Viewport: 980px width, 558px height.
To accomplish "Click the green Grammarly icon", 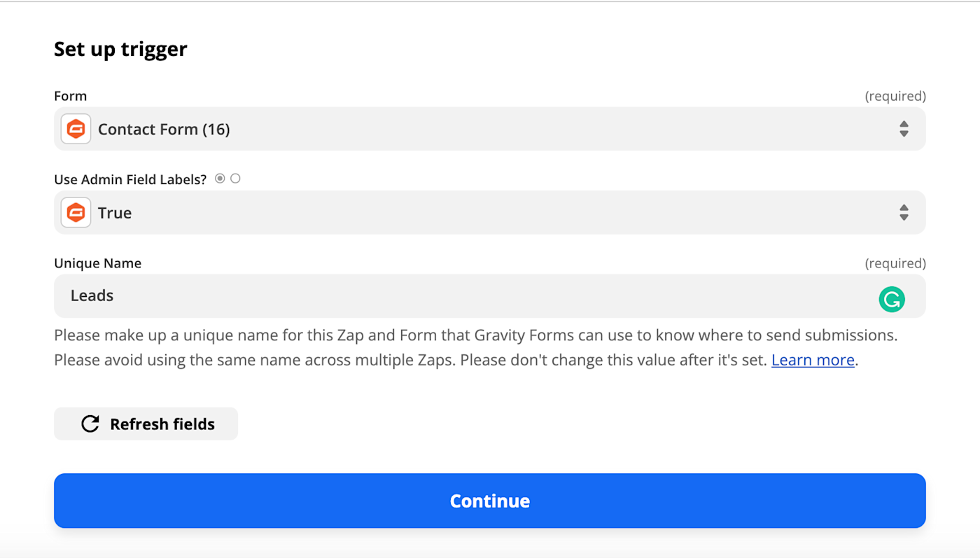I will click(x=891, y=300).
